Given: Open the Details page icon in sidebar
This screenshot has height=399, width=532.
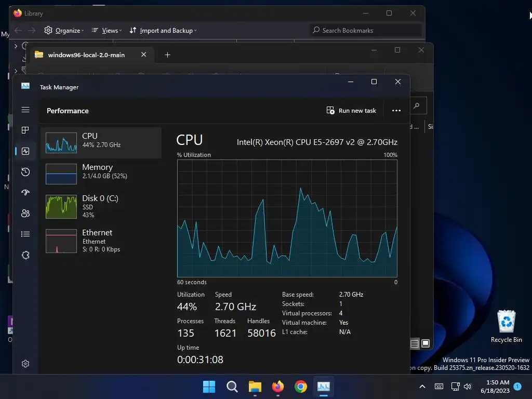Looking at the screenshot, I should 25,234.
